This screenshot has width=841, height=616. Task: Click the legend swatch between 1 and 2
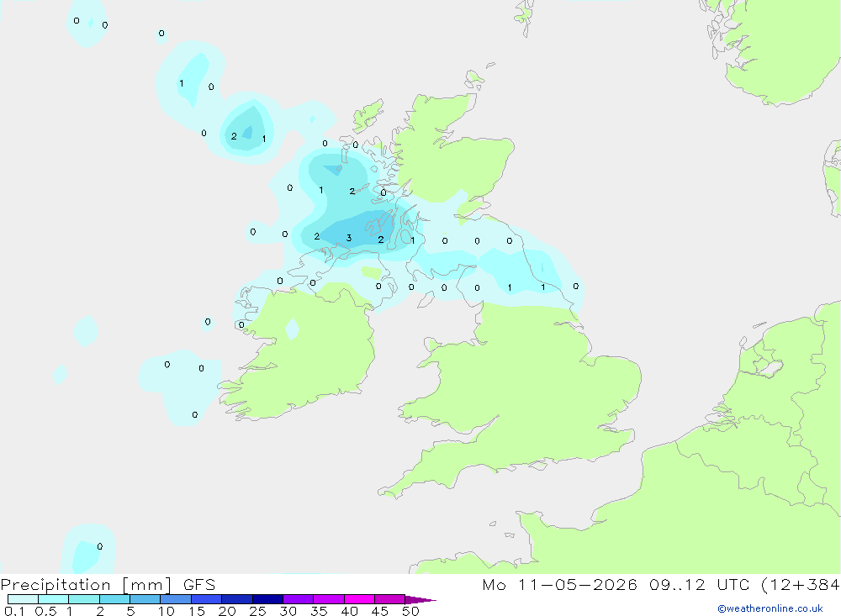click(x=84, y=599)
